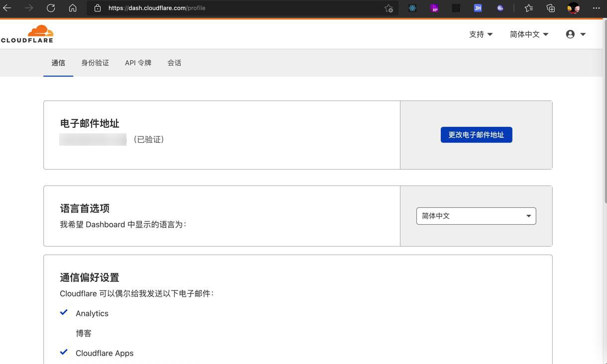Add this page to favorites
Viewport: 607px width, 364px height.
click(x=389, y=8)
